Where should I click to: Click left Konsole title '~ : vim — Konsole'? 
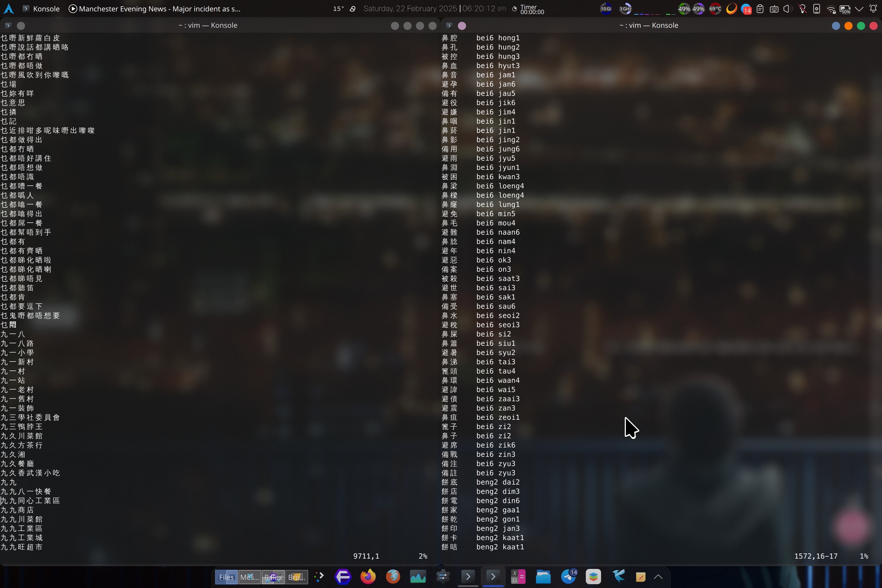208,26
